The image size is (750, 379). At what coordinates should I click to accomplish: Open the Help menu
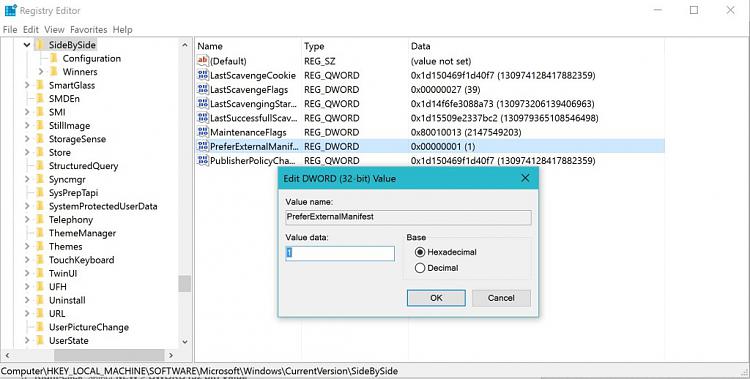122,30
